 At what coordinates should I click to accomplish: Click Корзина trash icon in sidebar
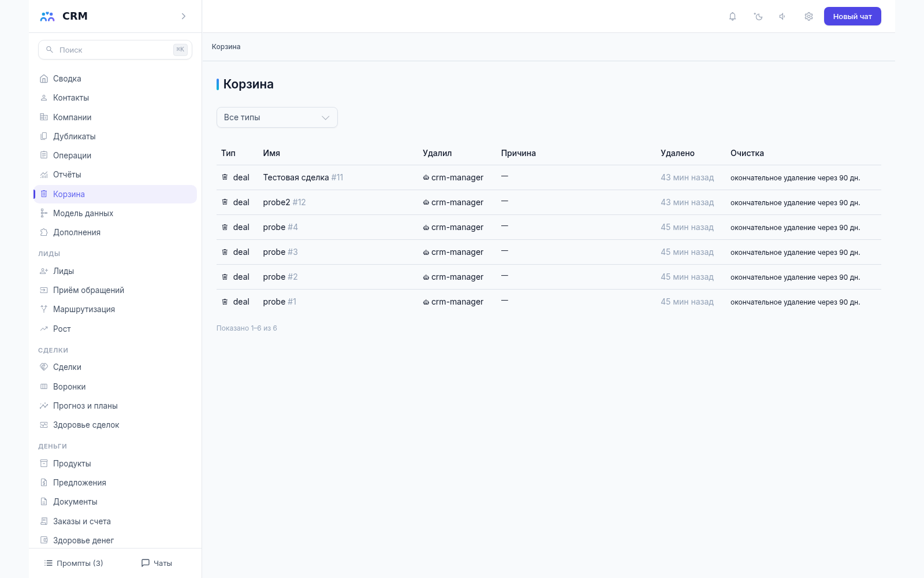[44, 194]
